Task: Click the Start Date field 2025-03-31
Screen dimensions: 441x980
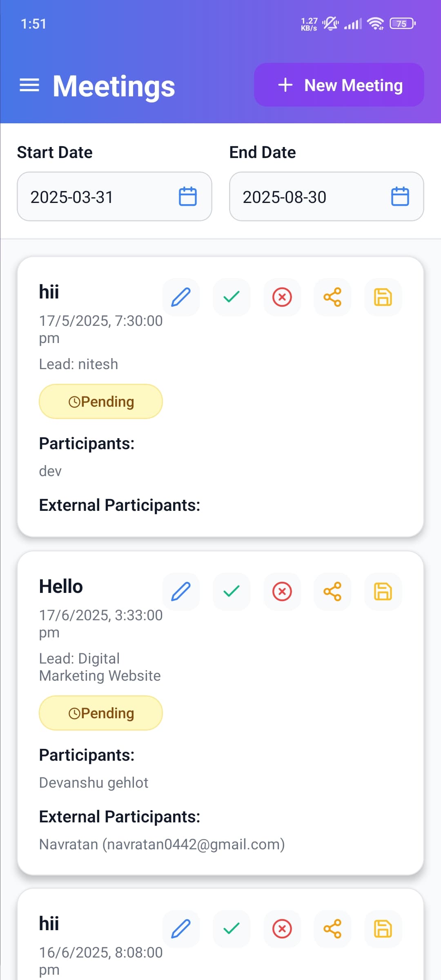Action: pos(114,196)
